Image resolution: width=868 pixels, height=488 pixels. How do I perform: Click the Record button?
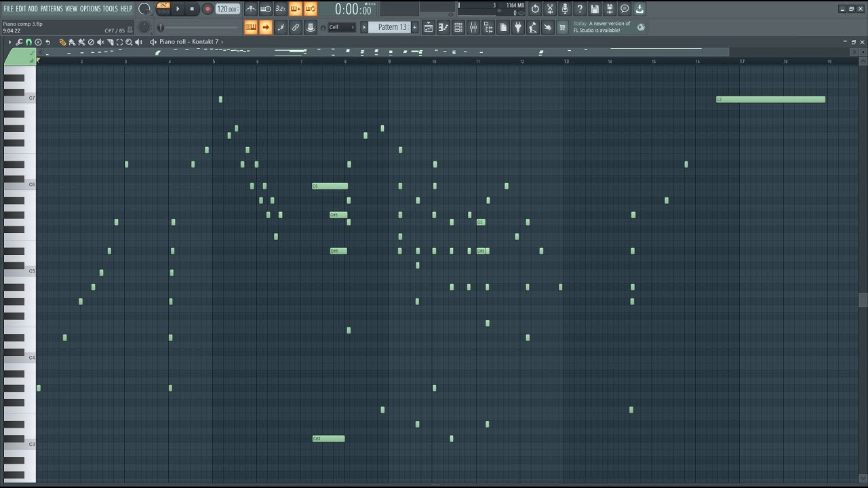(208, 9)
